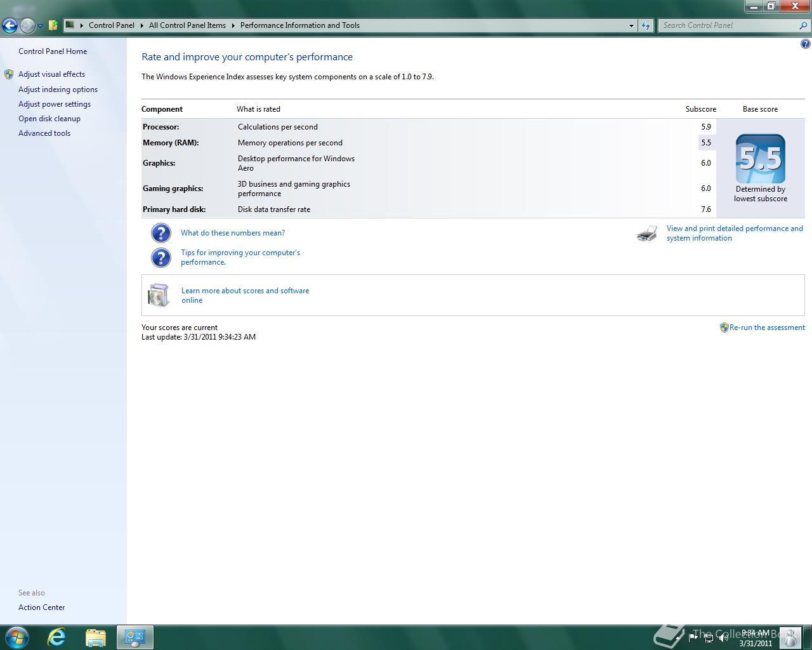Select Performance Information and Tools breadcrumb
Viewport: 812px width, 650px height.
point(300,25)
